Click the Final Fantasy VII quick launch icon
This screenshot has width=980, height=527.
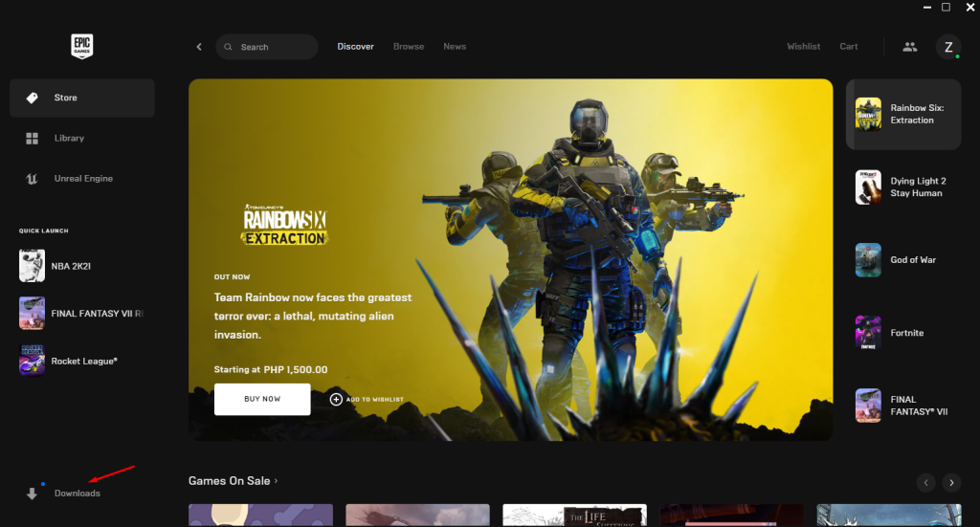(32, 314)
